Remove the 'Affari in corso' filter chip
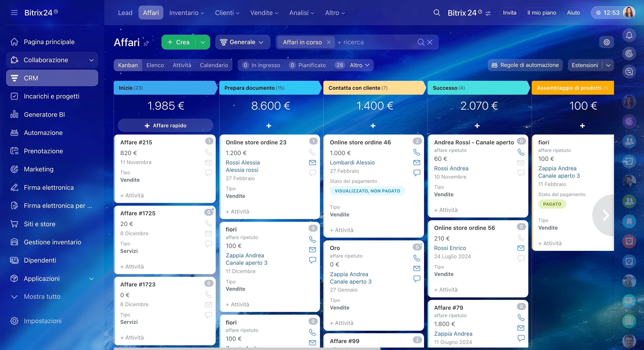The image size is (644, 350). [329, 42]
